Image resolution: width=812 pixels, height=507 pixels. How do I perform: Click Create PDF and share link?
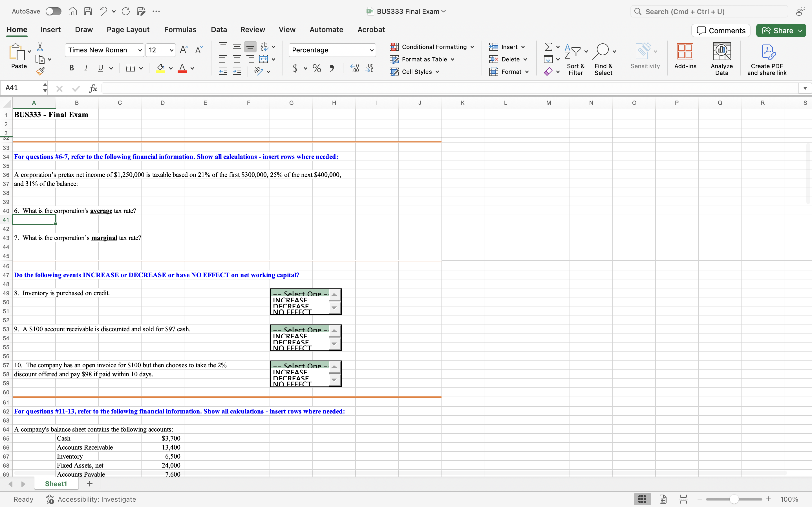767,58
